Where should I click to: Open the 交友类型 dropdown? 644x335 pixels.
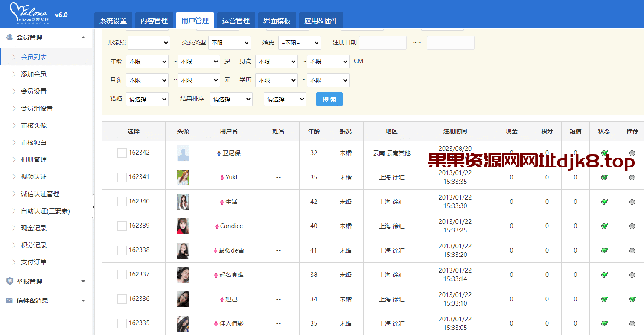[x=230, y=42]
